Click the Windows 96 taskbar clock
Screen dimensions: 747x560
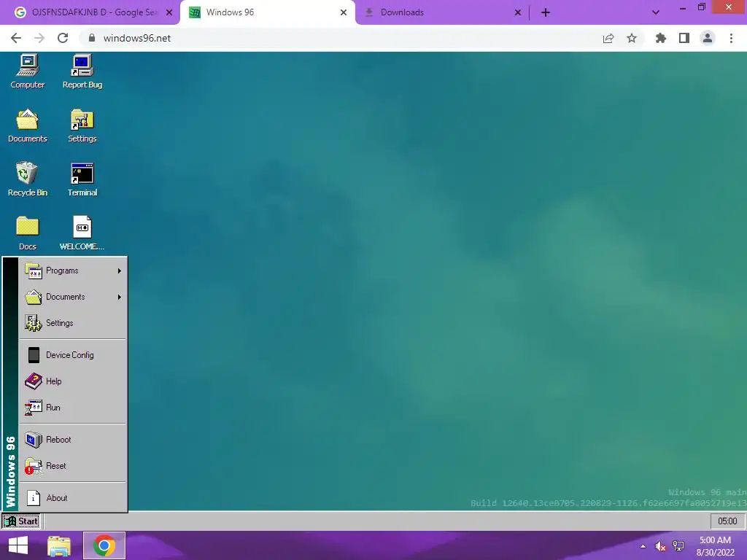[x=727, y=521]
